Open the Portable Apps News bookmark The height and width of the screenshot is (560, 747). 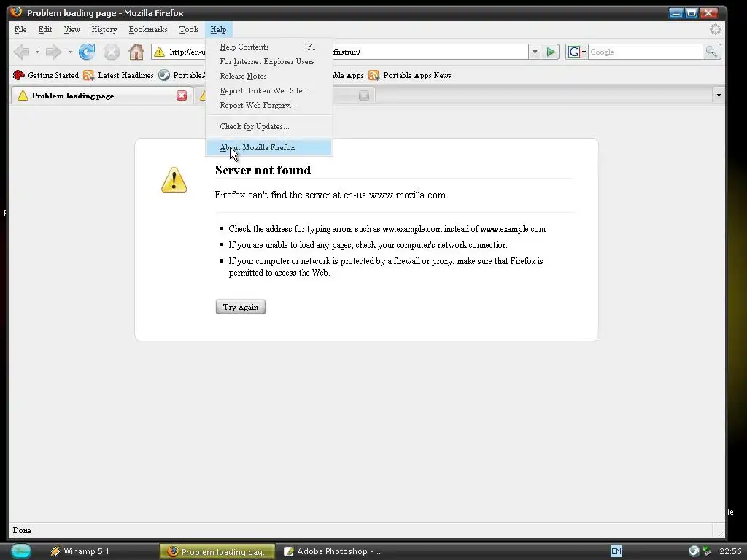click(410, 75)
